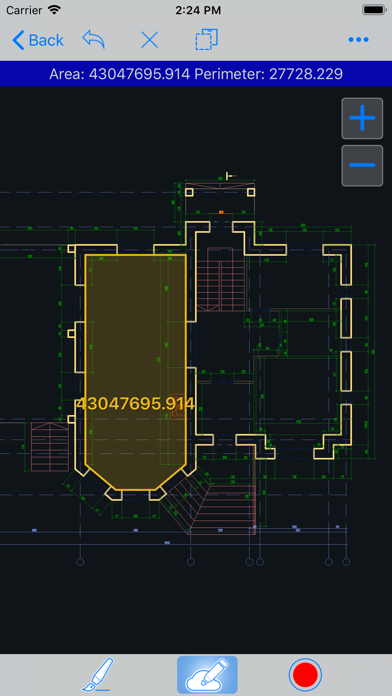Tap the X clear icon in toolbar
The width and height of the screenshot is (392, 696).
150,40
